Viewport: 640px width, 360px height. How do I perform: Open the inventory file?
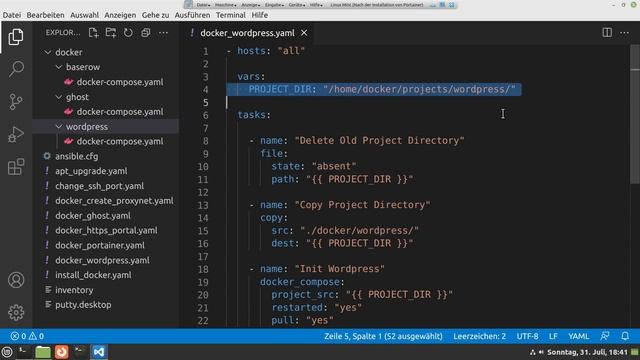coord(74,290)
